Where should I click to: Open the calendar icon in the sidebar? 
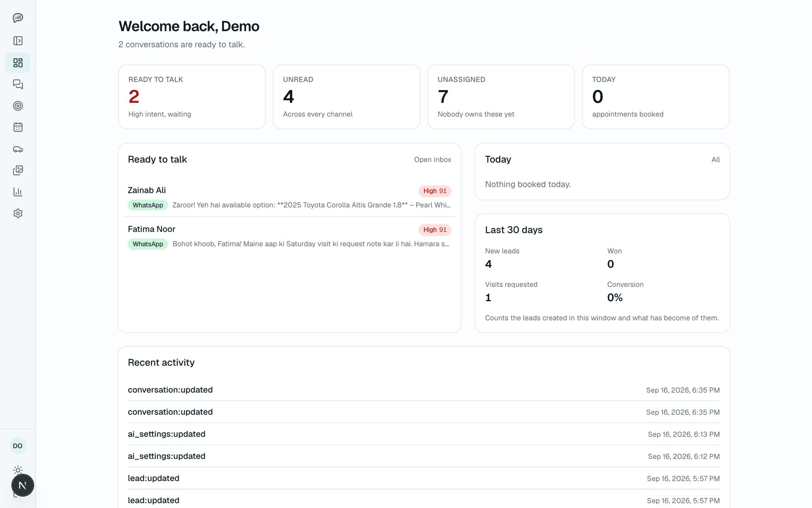pos(18,127)
